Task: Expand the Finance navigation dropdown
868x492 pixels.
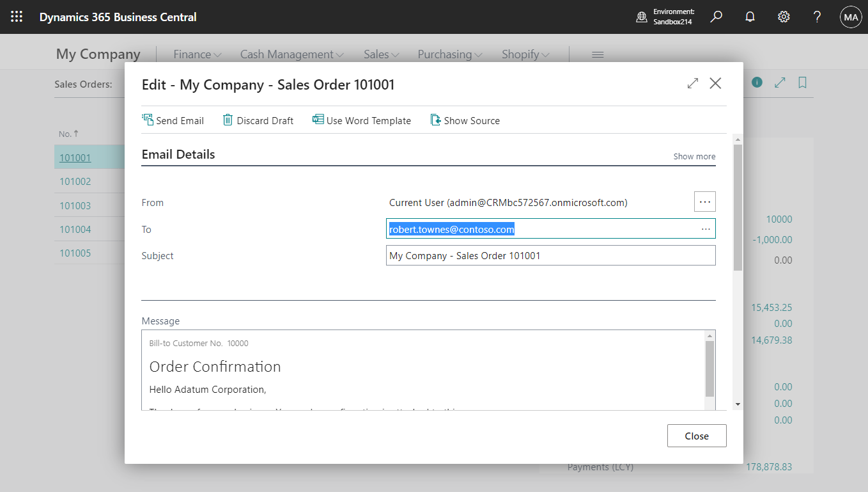Action: [x=196, y=54]
